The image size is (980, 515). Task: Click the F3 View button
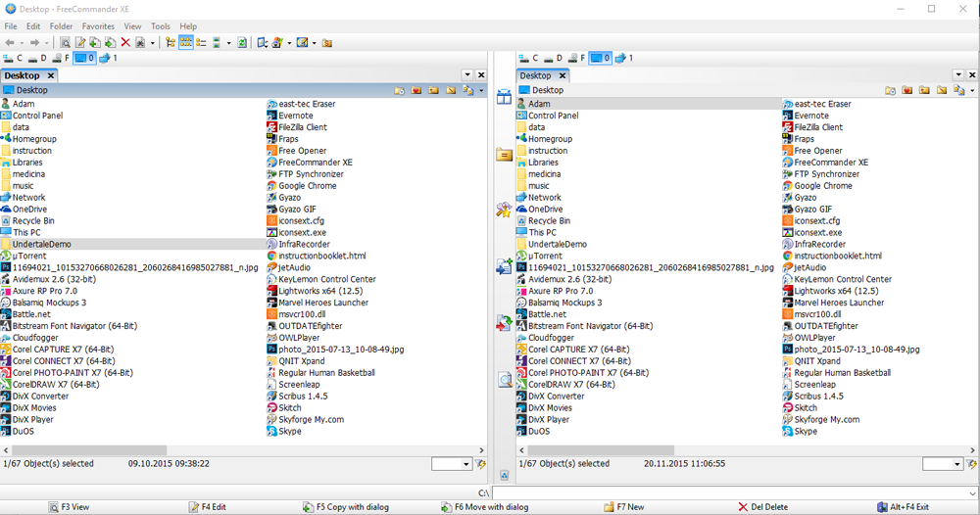70,507
